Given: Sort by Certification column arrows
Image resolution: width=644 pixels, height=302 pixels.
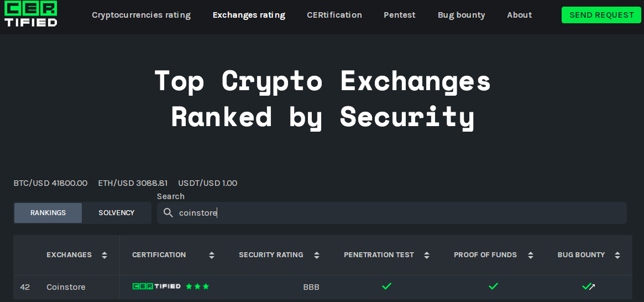Looking at the screenshot, I should tap(212, 255).
